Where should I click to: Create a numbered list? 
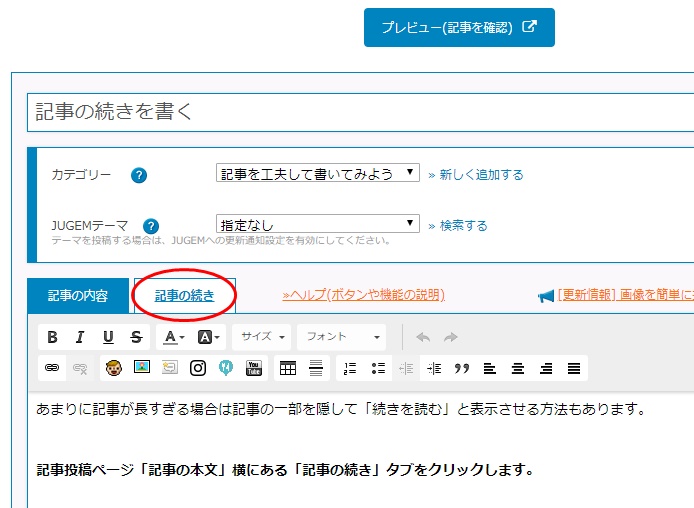coord(350,368)
